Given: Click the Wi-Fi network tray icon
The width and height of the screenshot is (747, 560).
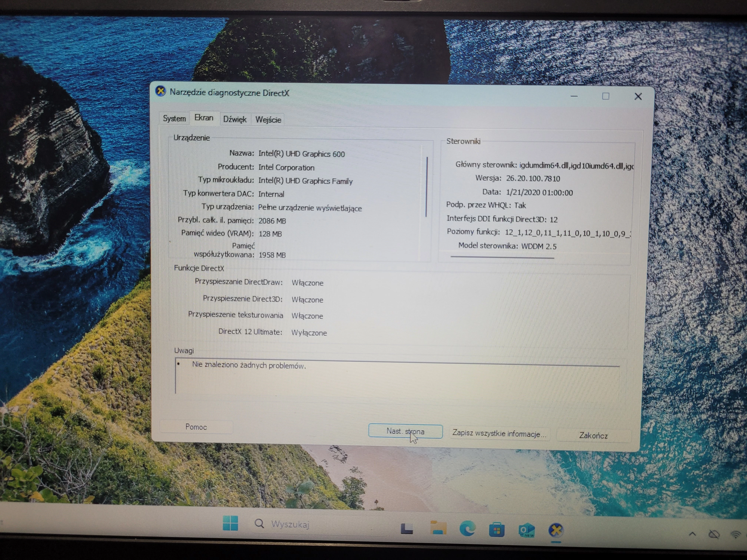Looking at the screenshot, I should (x=736, y=534).
